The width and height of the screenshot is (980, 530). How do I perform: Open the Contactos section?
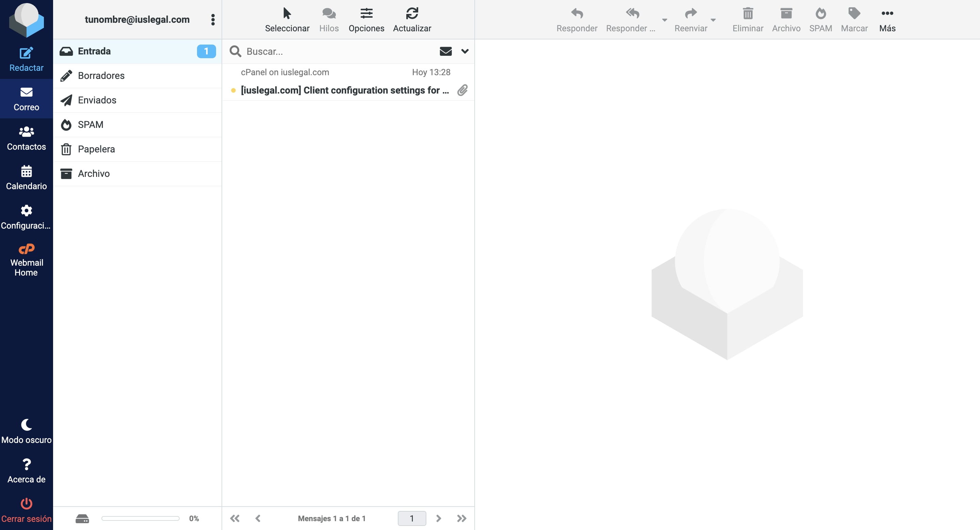pos(26,138)
